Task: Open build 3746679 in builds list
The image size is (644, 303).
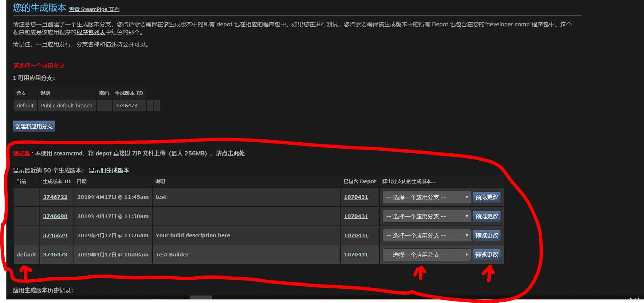Action: point(55,235)
